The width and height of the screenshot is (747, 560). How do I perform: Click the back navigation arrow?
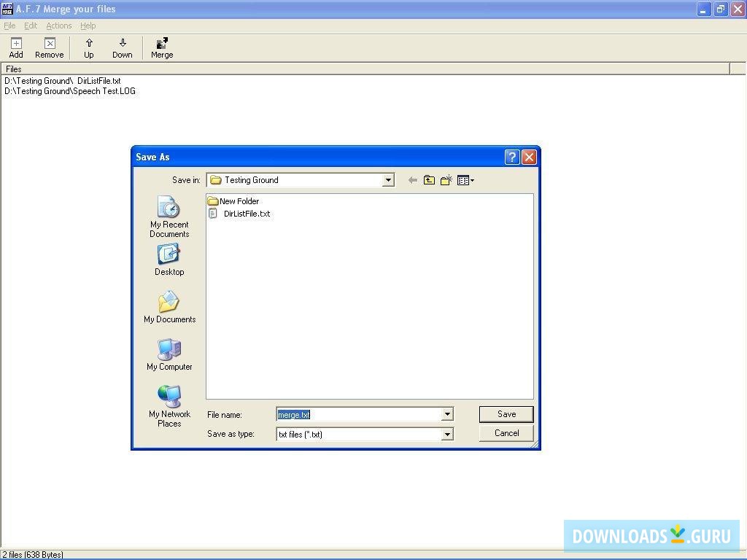click(412, 180)
